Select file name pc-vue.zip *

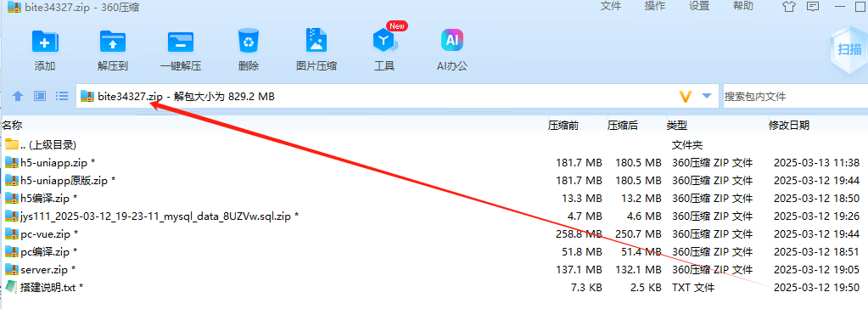tap(49, 233)
